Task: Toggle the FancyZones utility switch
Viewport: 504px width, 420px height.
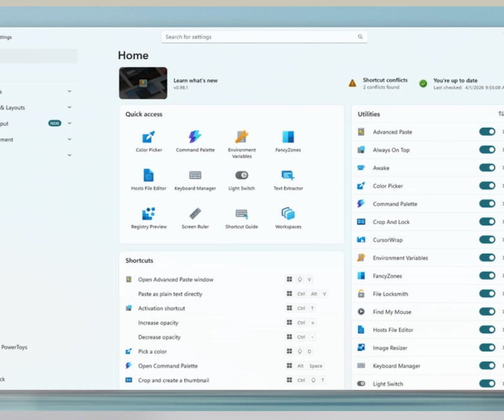Action: (487, 276)
